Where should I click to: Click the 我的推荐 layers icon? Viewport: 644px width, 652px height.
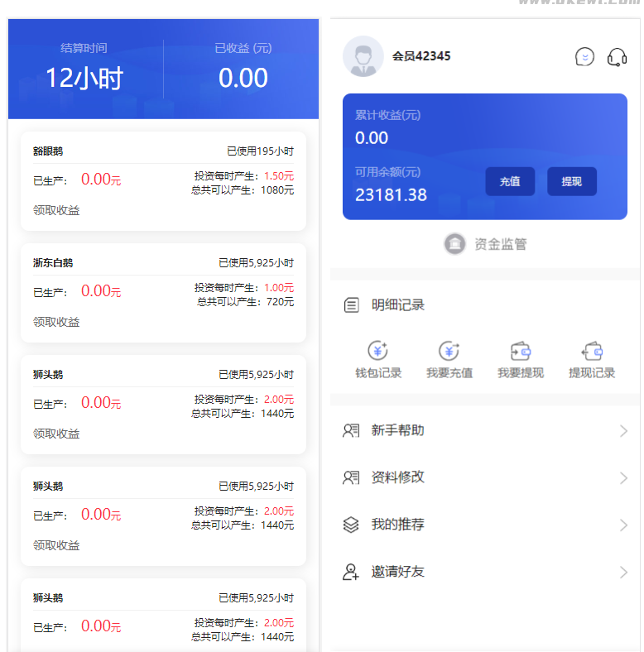click(351, 525)
